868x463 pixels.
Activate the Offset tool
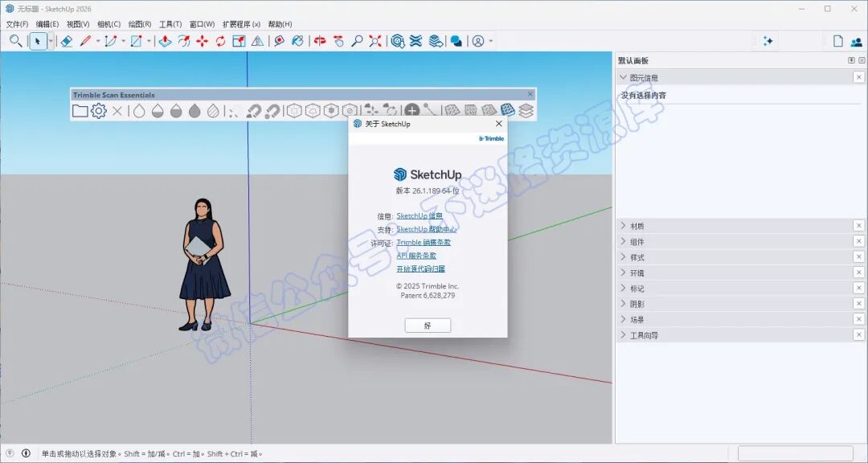(x=184, y=41)
